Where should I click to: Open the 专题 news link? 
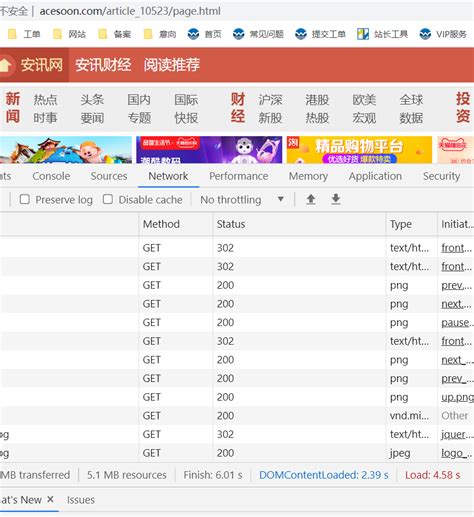[139, 118]
